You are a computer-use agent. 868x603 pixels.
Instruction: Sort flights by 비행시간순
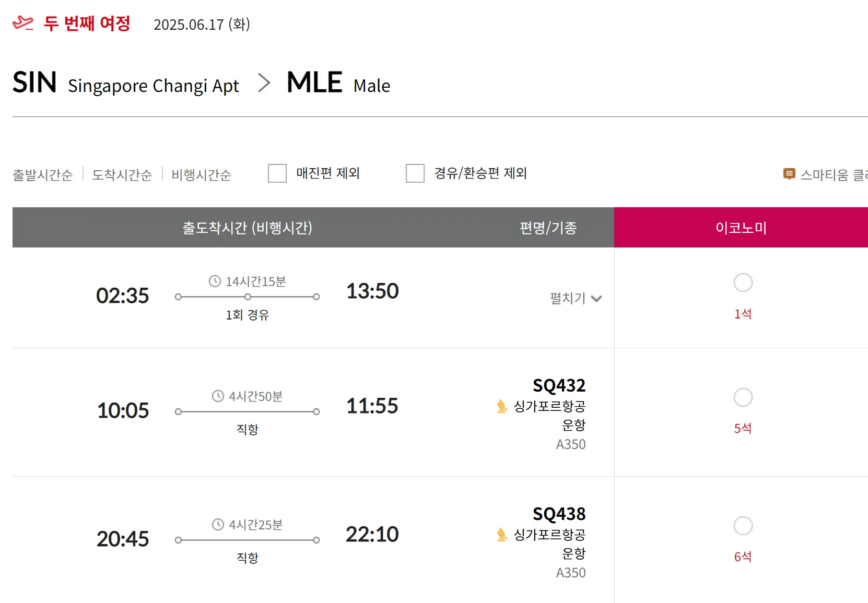[202, 175]
